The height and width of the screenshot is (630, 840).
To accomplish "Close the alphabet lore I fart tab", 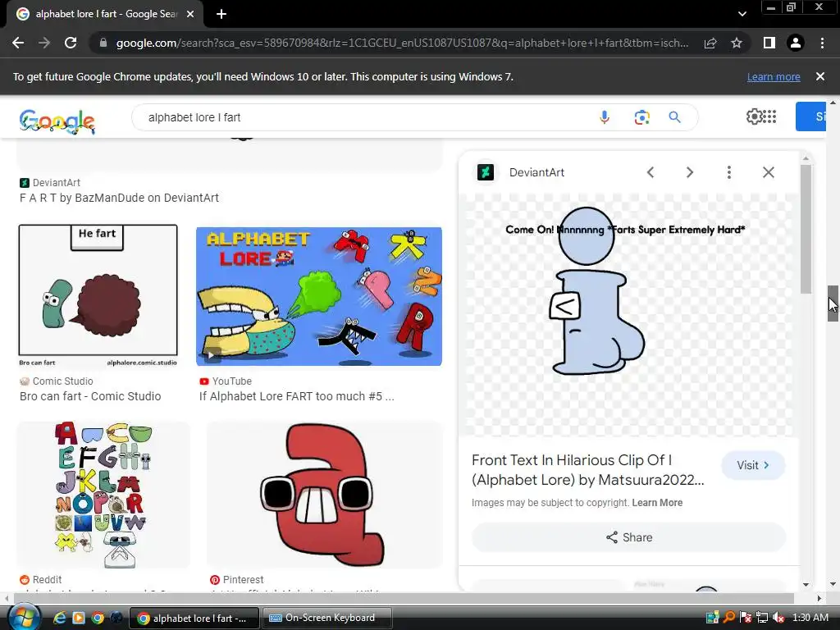I will point(189,15).
